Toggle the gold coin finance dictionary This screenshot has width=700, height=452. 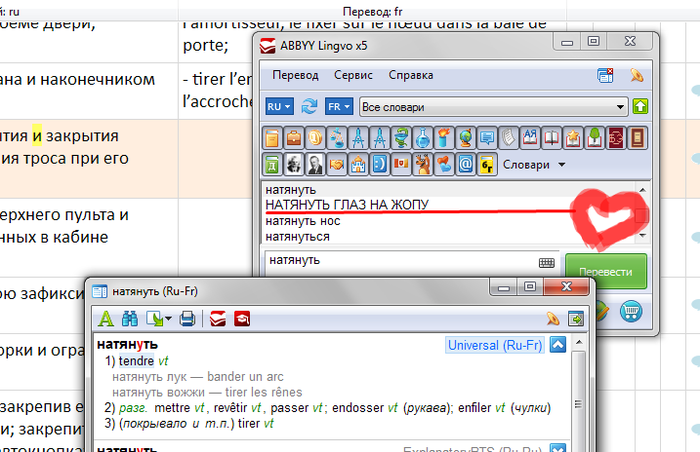(x=315, y=138)
